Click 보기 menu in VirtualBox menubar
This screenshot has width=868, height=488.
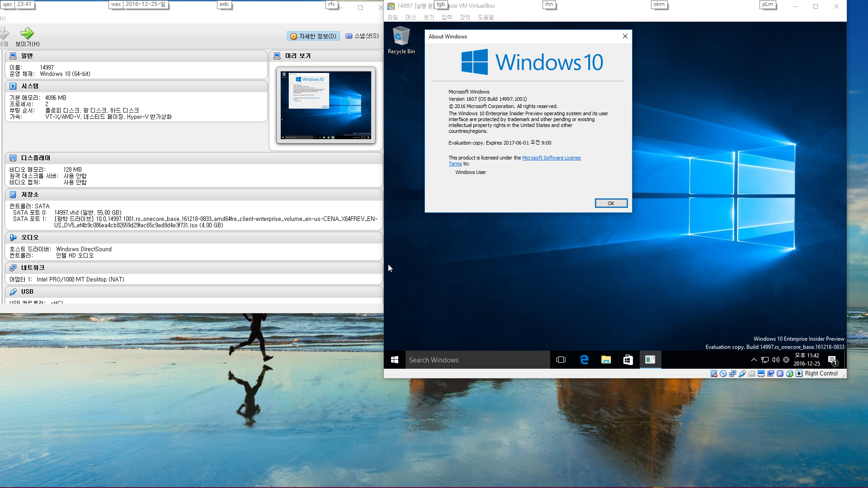(x=428, y=17)
